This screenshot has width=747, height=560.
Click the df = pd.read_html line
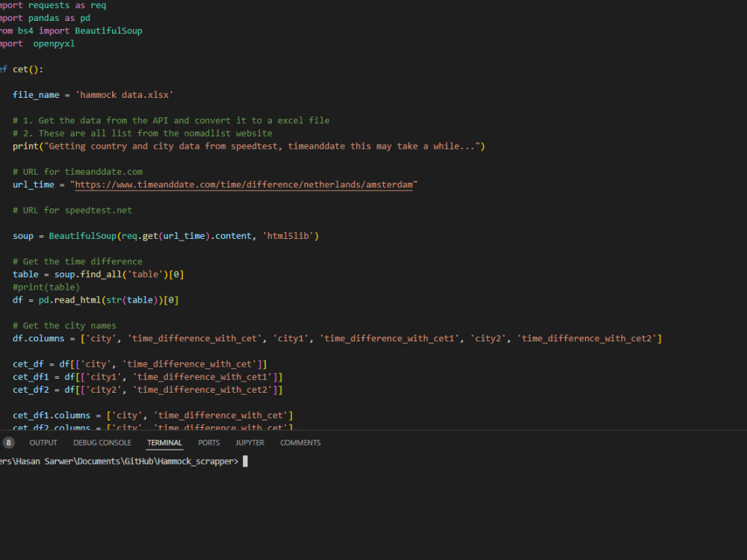96,300
